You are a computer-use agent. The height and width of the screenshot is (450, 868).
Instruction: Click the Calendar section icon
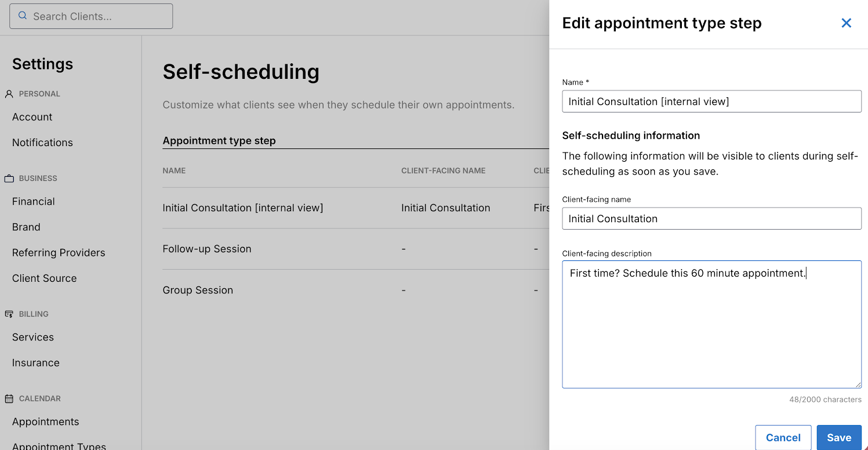pyautogui.click(x=9, y=399)
